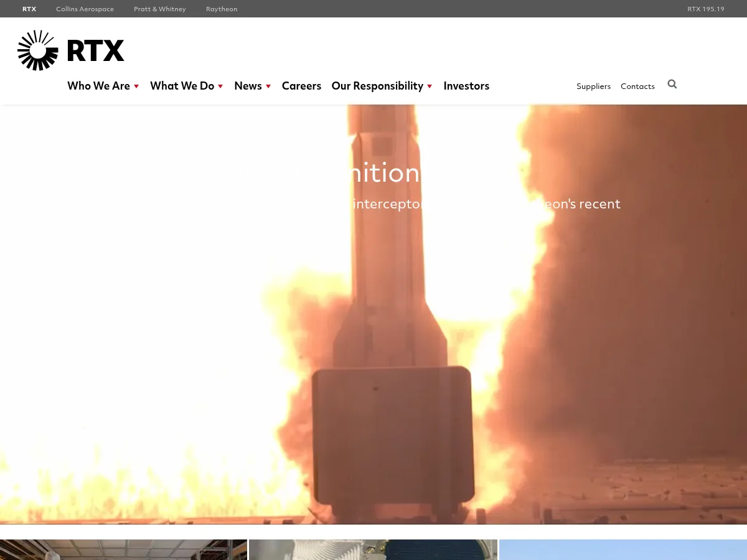Open the right article thumbnail below the hero

coord(622,550)
